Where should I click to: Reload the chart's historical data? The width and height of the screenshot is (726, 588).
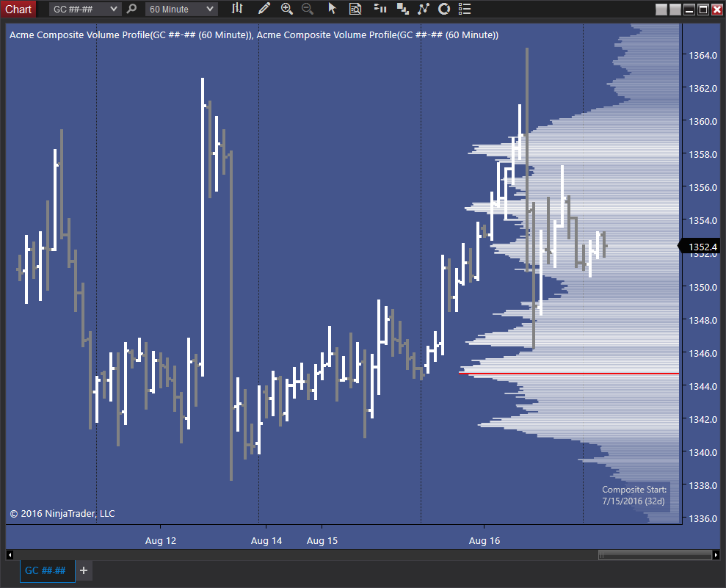click(x=443, y=9)
